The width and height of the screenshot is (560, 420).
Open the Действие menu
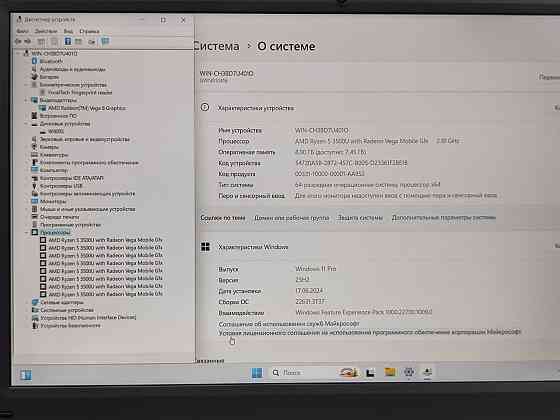tap(46, 31)
